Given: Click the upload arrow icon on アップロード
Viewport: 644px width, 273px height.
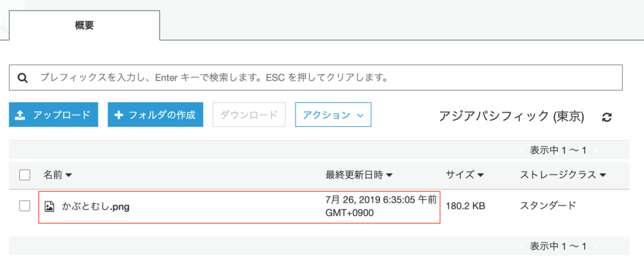Looking at the screenshot, I should (x=21, y=115).
